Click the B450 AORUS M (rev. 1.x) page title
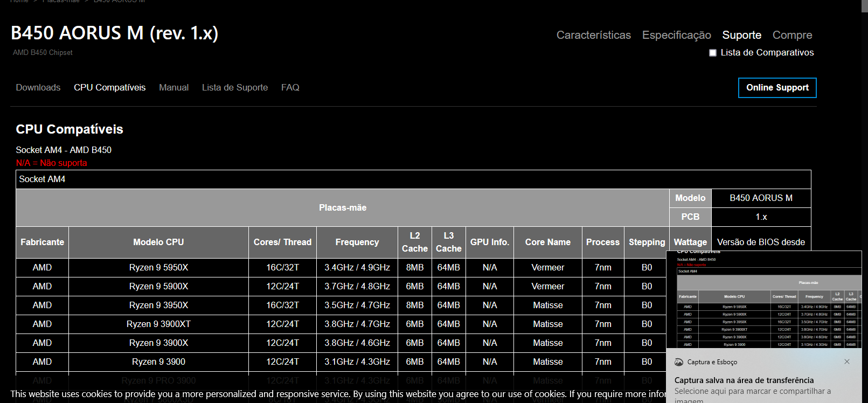Viewport: 868px width, 403px height. (114, 33)
